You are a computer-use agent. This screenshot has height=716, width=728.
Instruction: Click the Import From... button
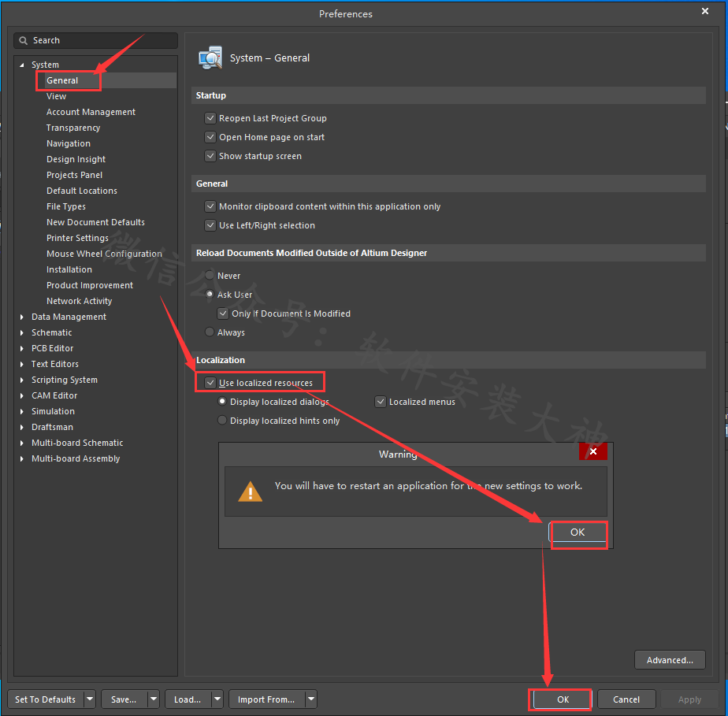tap(266, 699)
